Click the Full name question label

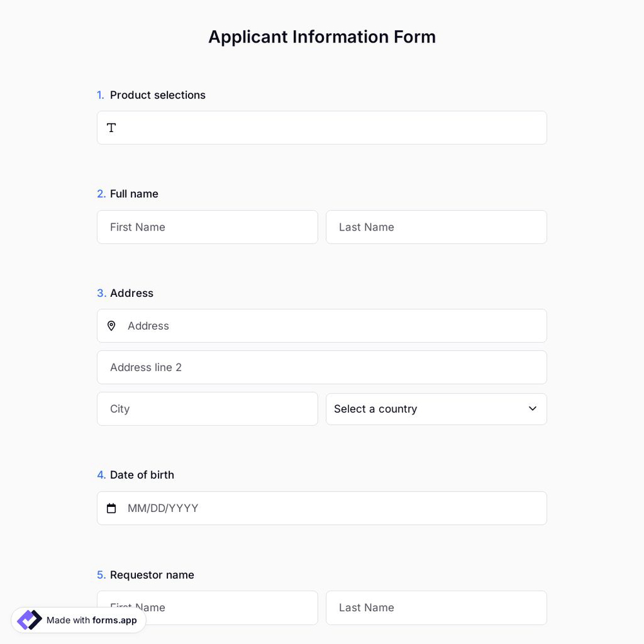click(x=134, y=193)
